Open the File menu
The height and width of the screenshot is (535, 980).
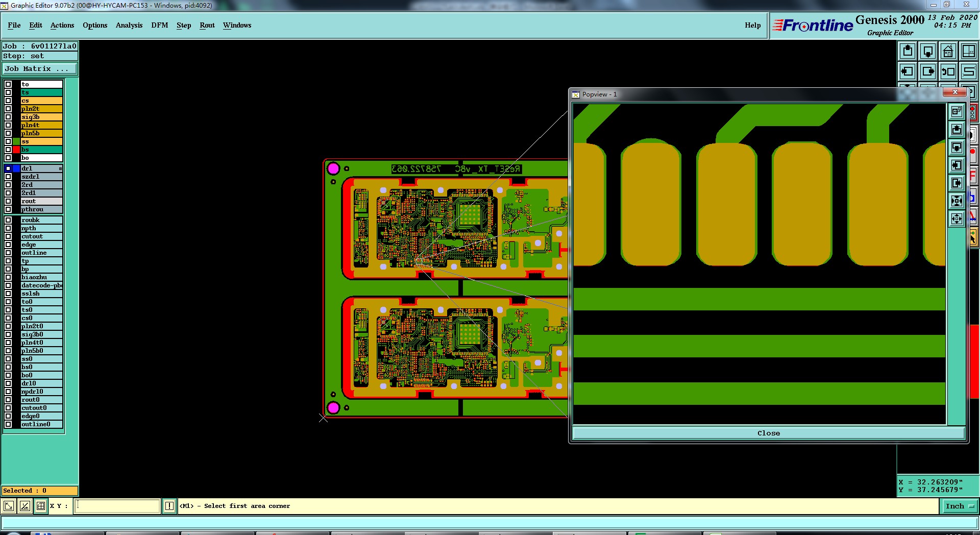coord(14,25)
